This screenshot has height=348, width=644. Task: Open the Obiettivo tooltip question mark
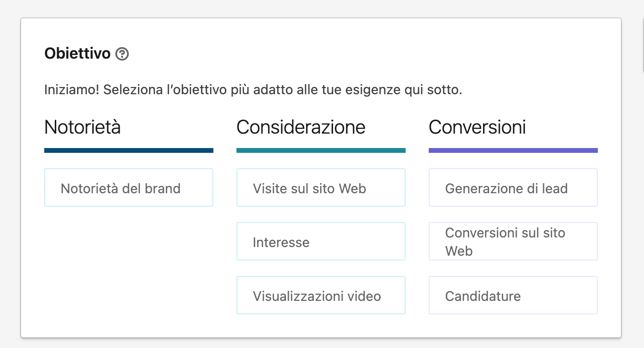(x=122, y=54)
